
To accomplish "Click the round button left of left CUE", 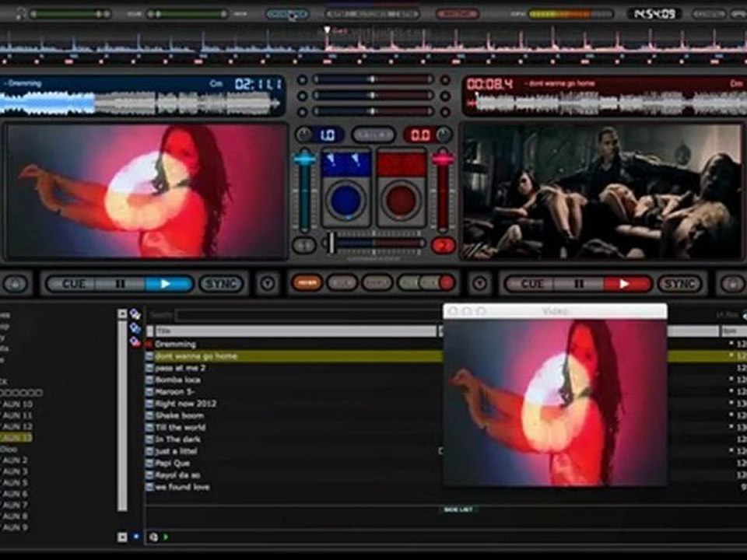I will pyautogui.click(x=16, y=285).
